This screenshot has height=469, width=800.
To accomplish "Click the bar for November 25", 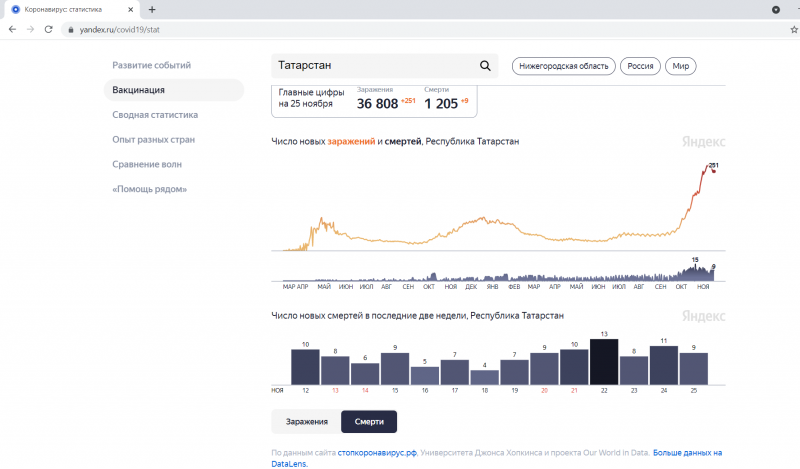I will 694,369.
